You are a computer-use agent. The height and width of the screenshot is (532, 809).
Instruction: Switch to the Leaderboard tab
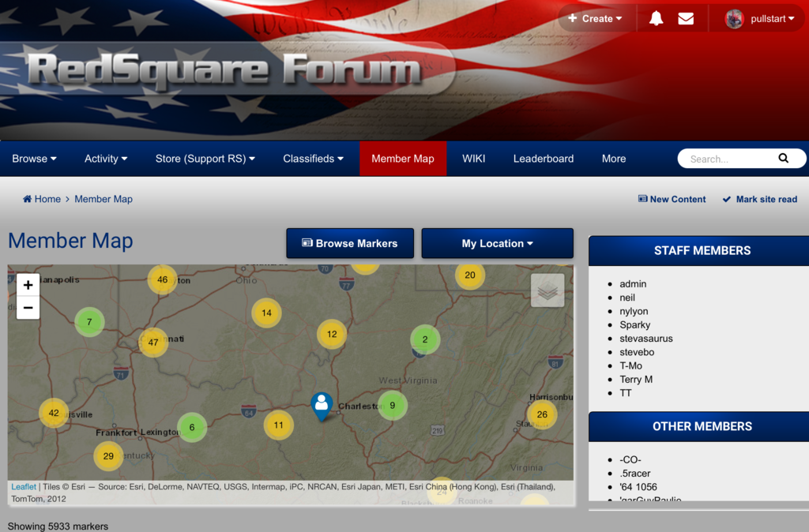pos(544,159)
